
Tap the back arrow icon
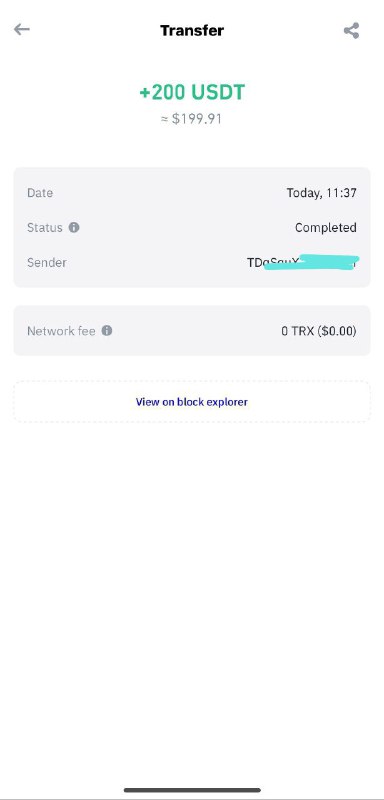pyautogui.click(x=21, y=30)
